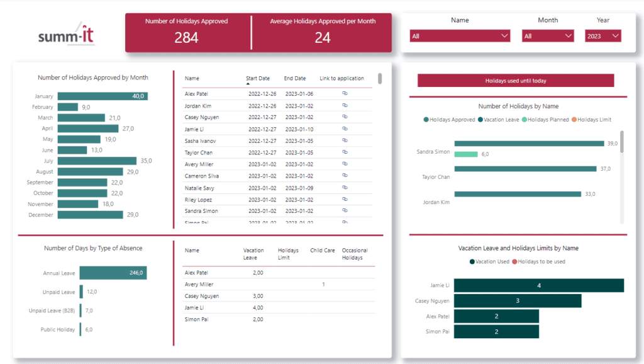Select Jordan Kim bar with 33,0

(518, 194)
